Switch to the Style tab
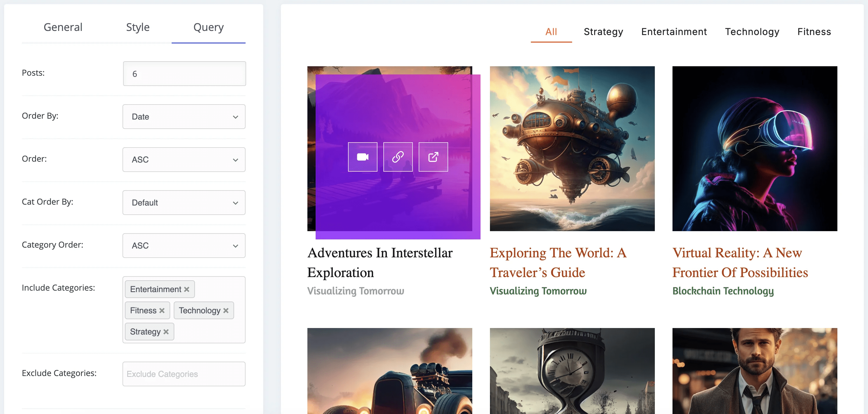The height and width of the screenshot is (414, 868). pyautogui.click(x=138, y=27)
